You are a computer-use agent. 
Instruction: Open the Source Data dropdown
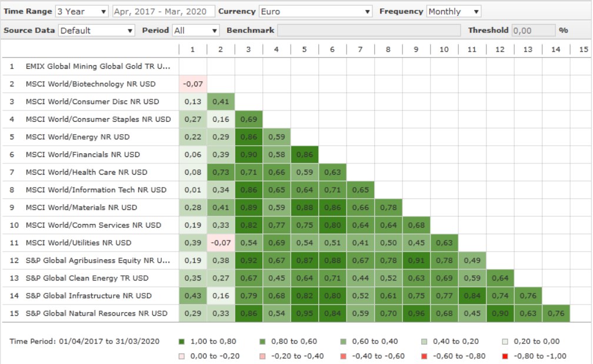point(97,31)
